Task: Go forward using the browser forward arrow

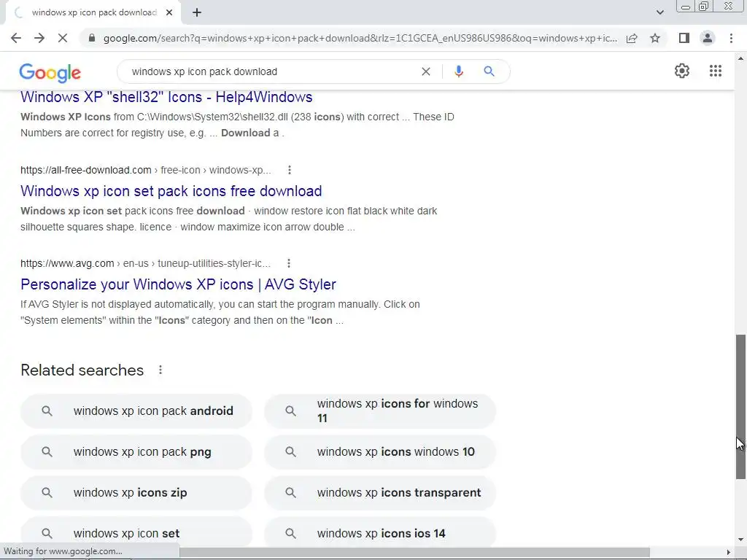Action: (x=39, y=38)
